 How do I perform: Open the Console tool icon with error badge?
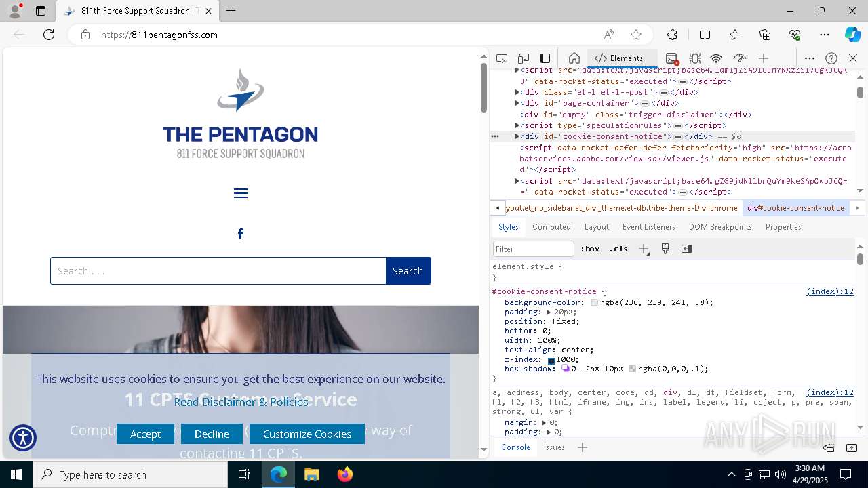(672, 58)
